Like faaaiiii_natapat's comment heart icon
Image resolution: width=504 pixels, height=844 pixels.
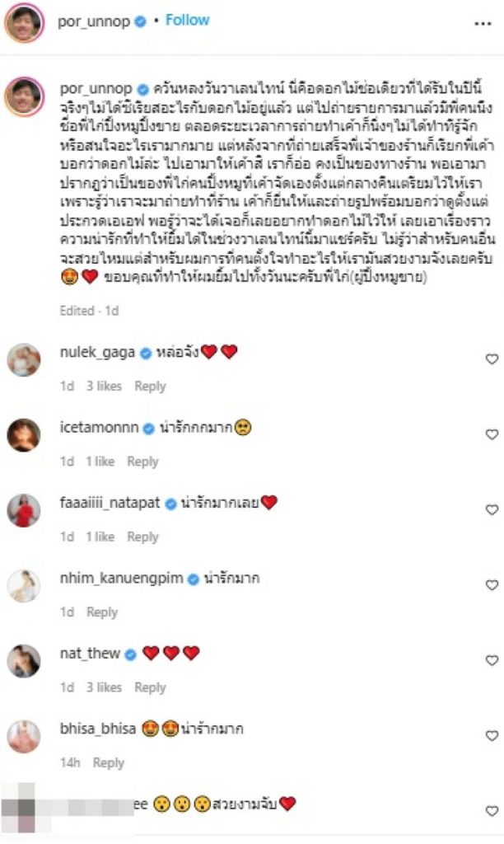pos(492,509)
